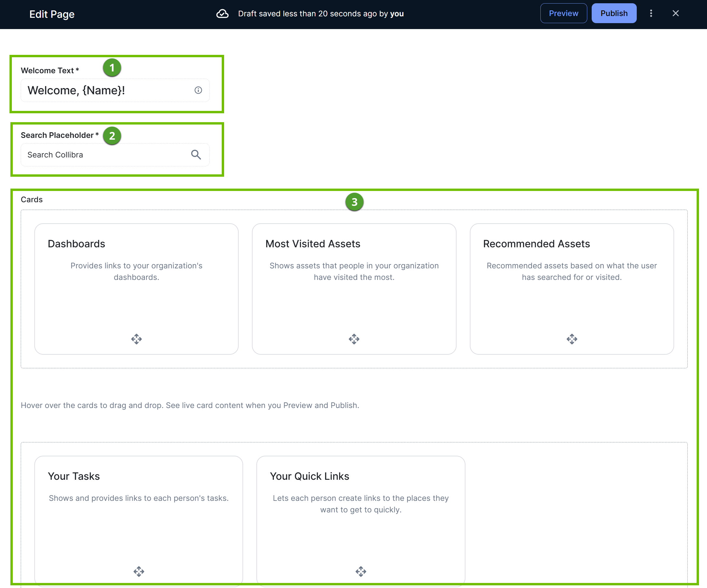Click the move handle on Most Visited Assets card
The height and width of the screenshot is (588, 707).
(x=354, y=339)
